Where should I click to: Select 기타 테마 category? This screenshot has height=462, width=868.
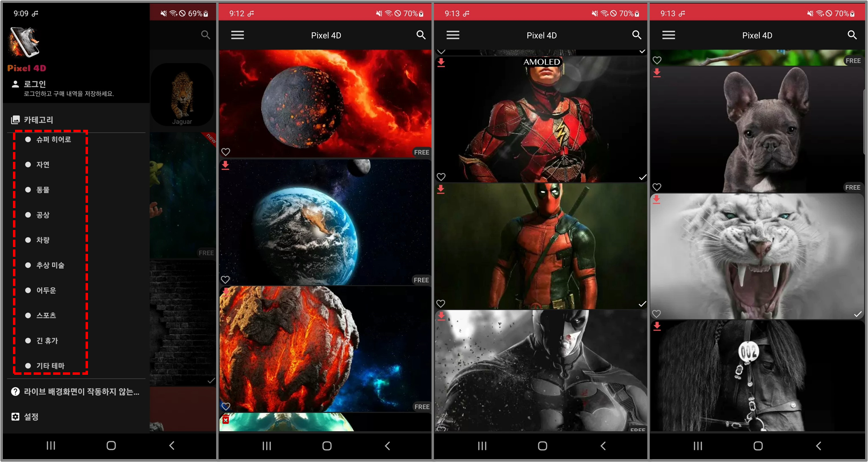tap(50, 366)
